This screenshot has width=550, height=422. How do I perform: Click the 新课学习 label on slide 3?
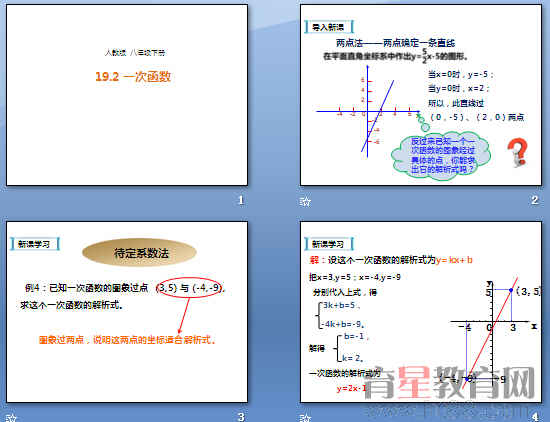pos(34,244)
